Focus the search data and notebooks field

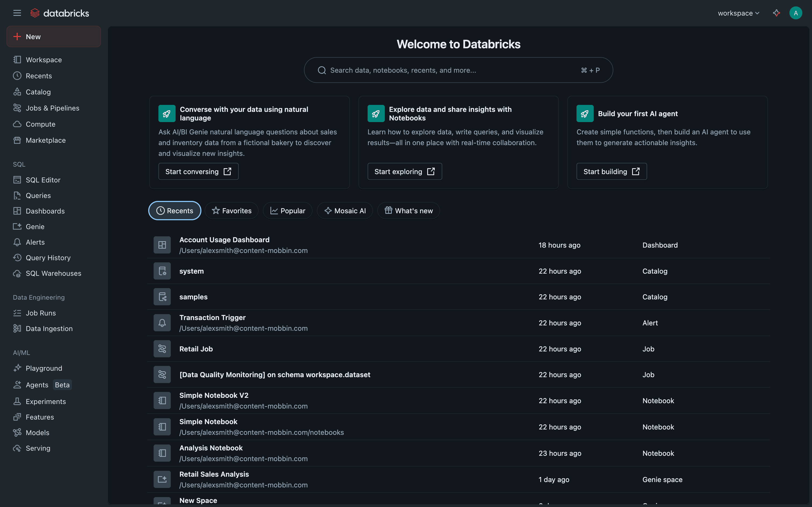point(450,70)
